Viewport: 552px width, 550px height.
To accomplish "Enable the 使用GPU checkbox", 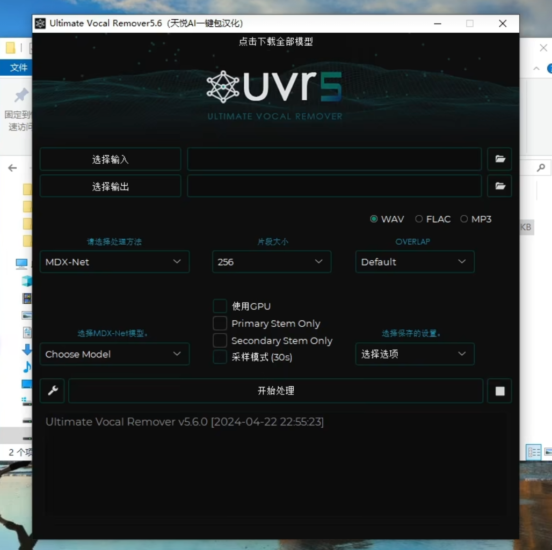I will [x=220, y=306].
